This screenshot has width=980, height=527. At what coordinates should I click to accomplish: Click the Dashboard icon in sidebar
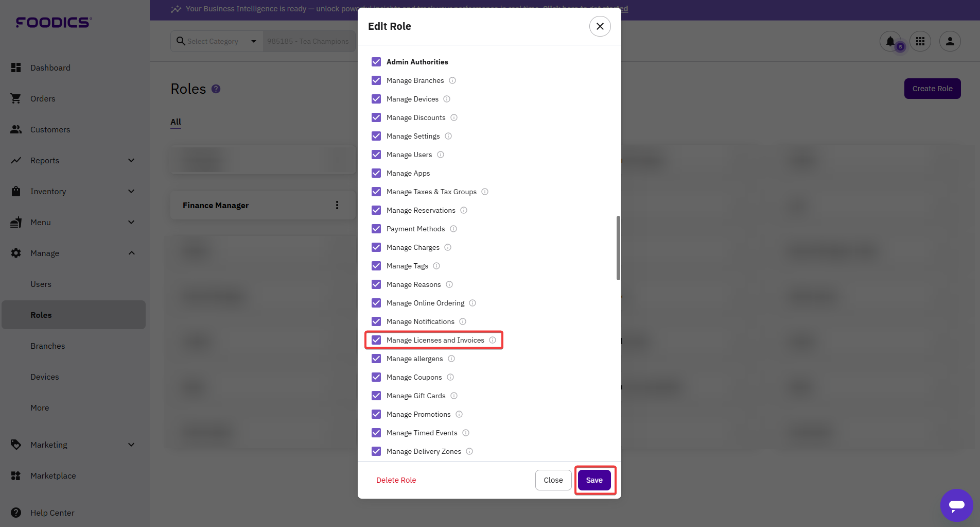coord(16,67)
